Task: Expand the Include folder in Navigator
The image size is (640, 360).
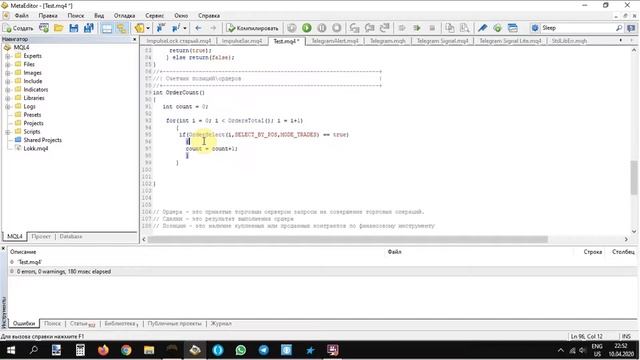Action: (7, 81)
